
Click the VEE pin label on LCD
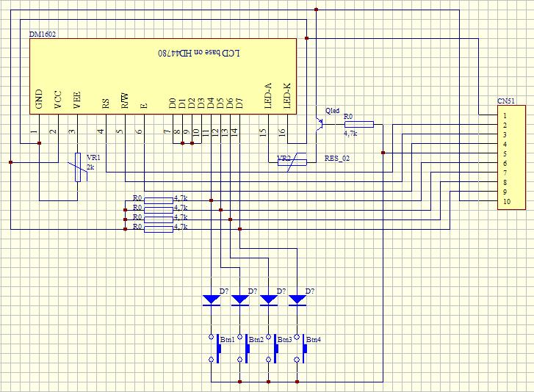[77, 100]
